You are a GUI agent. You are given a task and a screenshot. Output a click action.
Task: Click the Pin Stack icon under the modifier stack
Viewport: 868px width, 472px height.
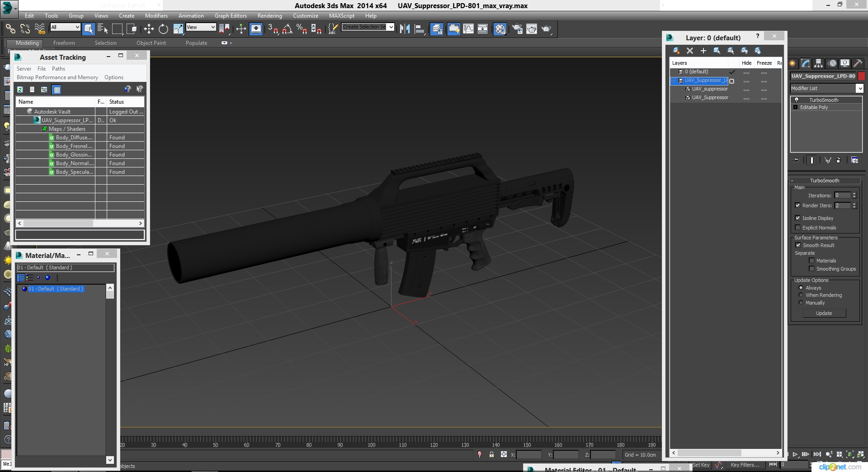click(x=796, y=160)
